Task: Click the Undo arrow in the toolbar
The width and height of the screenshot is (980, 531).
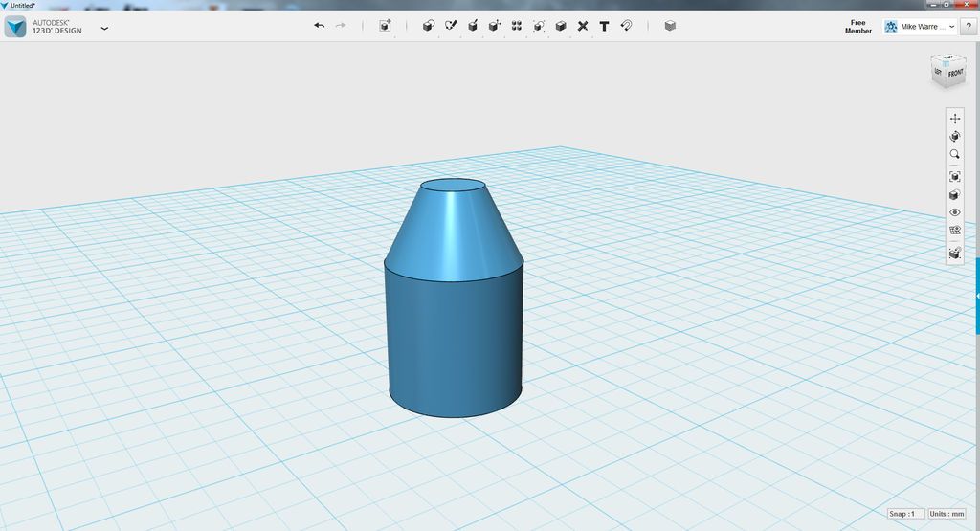Action: click(x=320, y=26)
